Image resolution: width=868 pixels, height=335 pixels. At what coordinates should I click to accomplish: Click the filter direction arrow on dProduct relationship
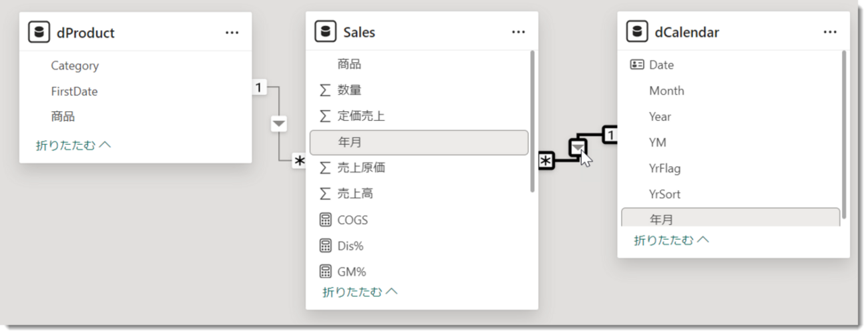point(279,124)
